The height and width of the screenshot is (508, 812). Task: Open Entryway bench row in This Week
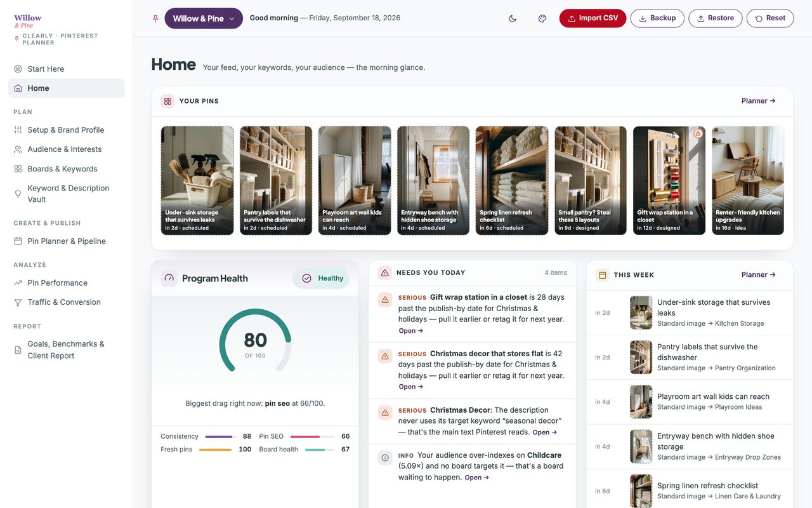click(x=690, y=446)
